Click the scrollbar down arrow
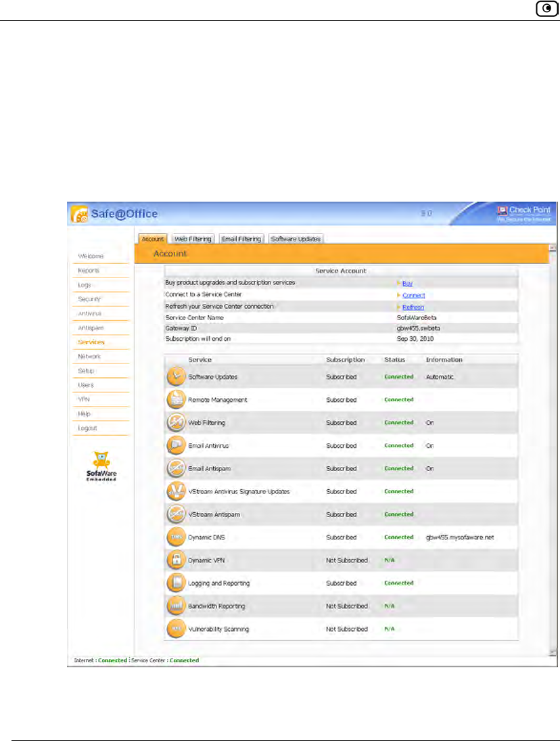 553,652
